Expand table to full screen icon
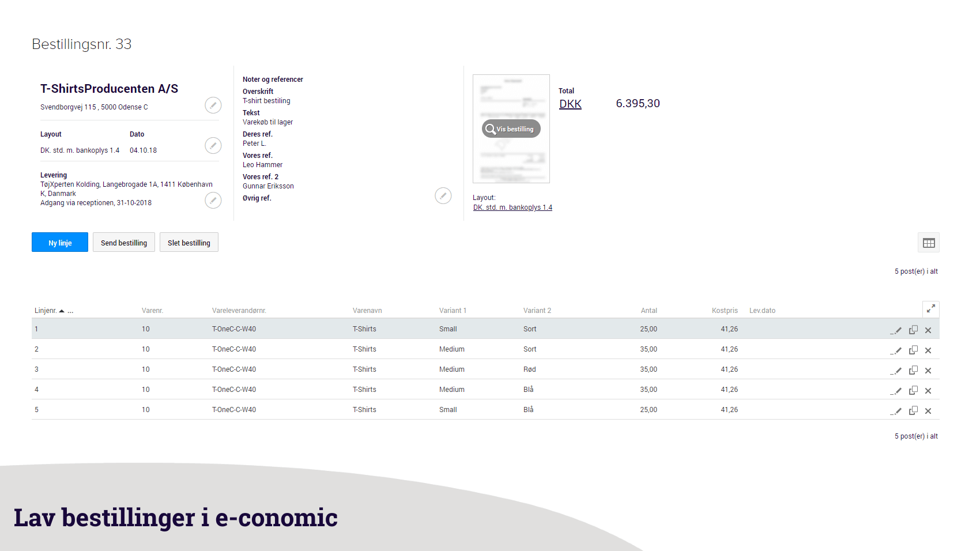Viewport: 980px width, 551px height. coord(931,309)
